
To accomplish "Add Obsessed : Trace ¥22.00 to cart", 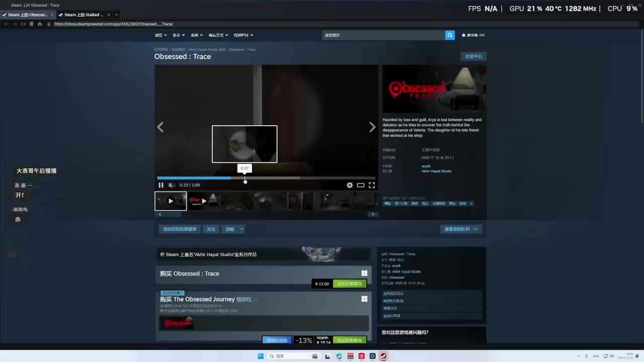I will 350,284.
